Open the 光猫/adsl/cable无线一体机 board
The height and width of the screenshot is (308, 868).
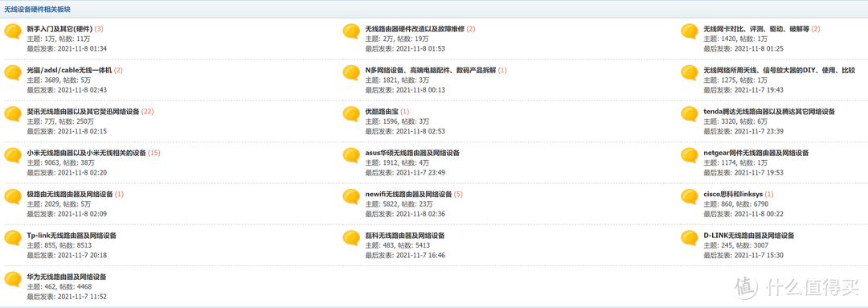point(70,70)
